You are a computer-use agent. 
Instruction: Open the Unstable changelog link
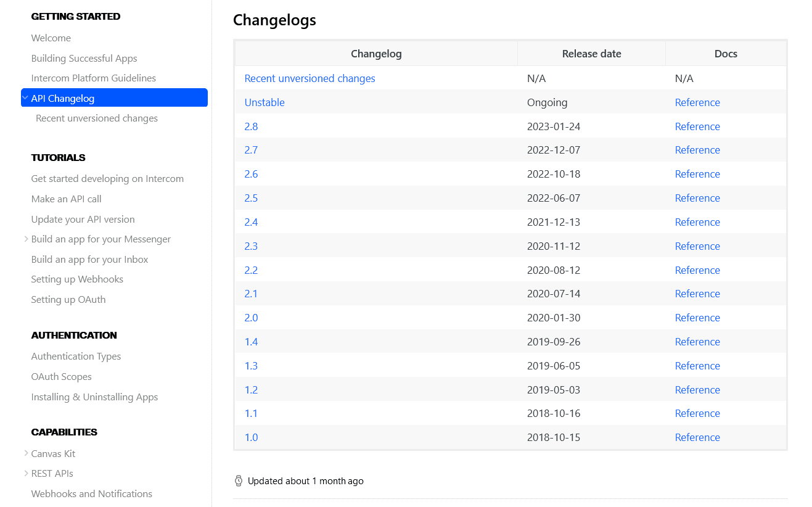[265, 102]
